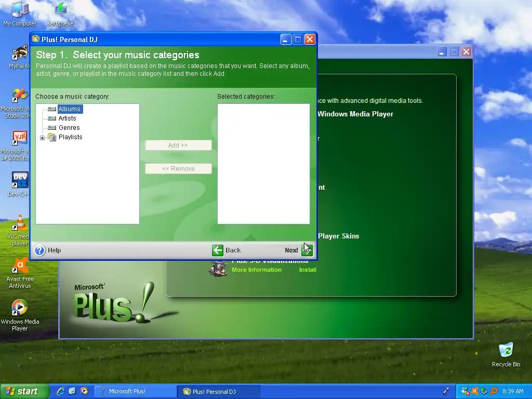Viewport: 532px width, 399px height.
Task: Click the Add >> button
Action: (178, 145)
